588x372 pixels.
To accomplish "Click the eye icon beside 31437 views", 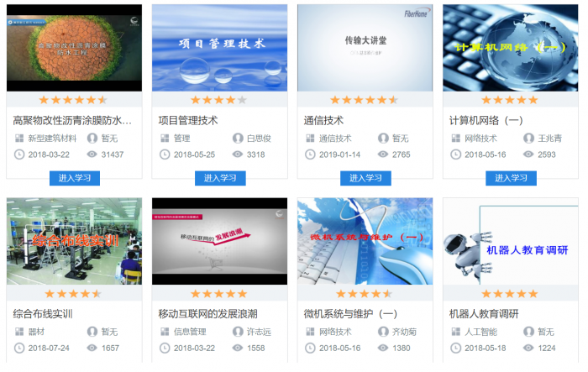I will click(92, 155).
